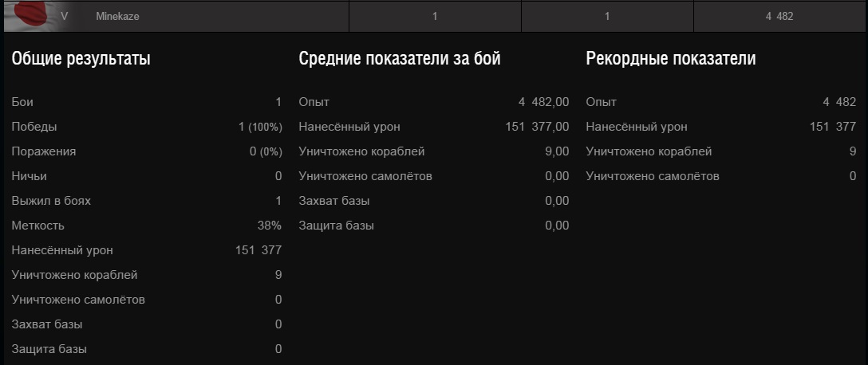Click the wins count cell in Minekaze row
Screen dimensions: 868x365
click(607, 17)
